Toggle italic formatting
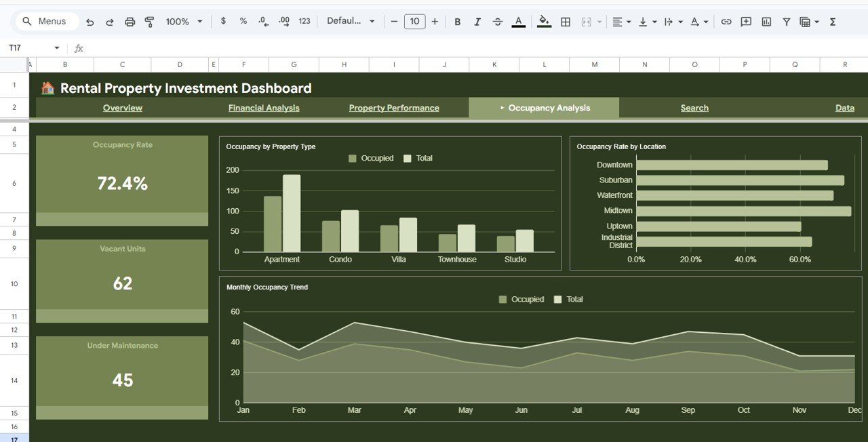The image size is (868, 442). 477,21
